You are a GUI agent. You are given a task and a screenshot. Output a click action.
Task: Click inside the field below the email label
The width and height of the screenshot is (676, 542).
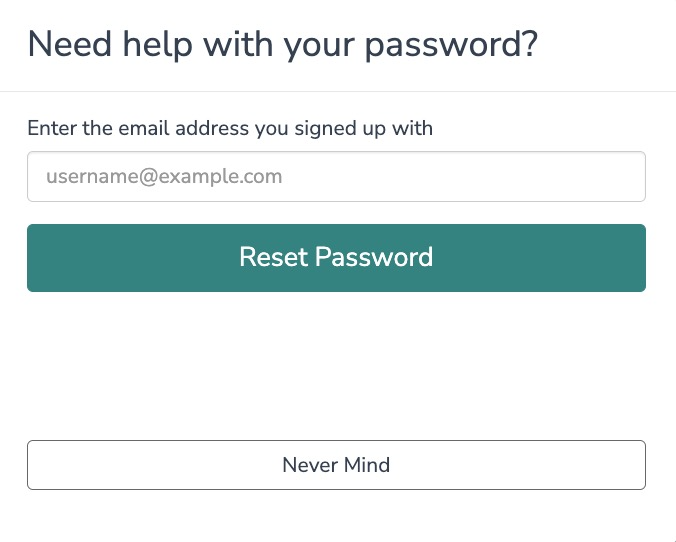click(336, 177)
